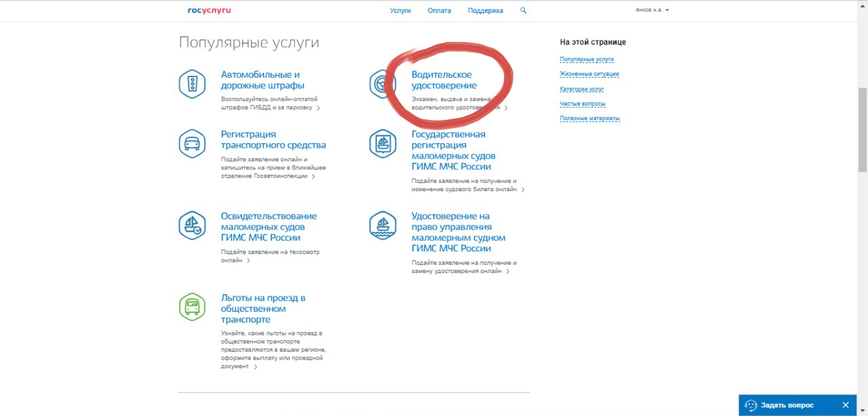Image resolution: width=868 pixels, height=416 pixels.
Task: Jump to Жизненные ситуации section
Action: pyautogui.click(x=589, y=74)
